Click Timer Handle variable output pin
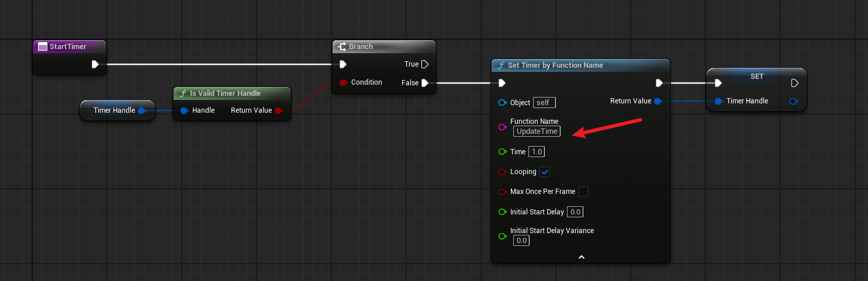 [x=141, y=110]
